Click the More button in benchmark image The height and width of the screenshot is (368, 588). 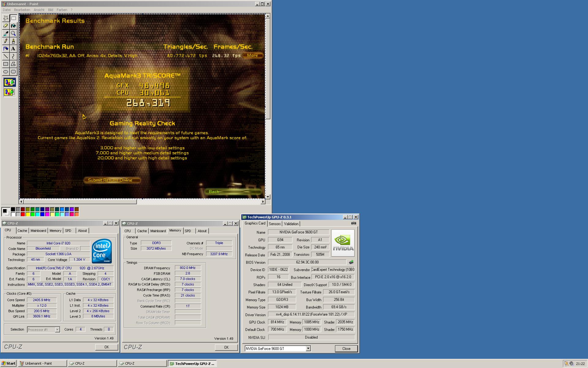pos(253,56)
